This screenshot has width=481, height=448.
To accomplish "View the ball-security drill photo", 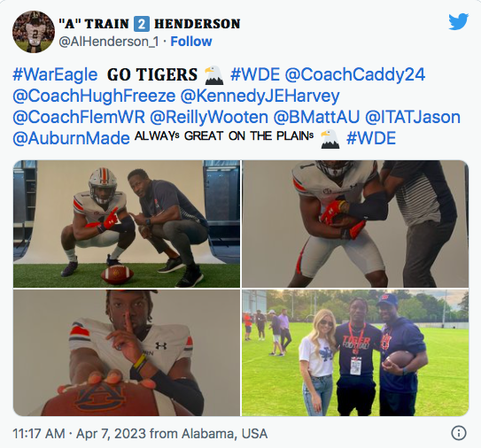I will coord(355,224).
